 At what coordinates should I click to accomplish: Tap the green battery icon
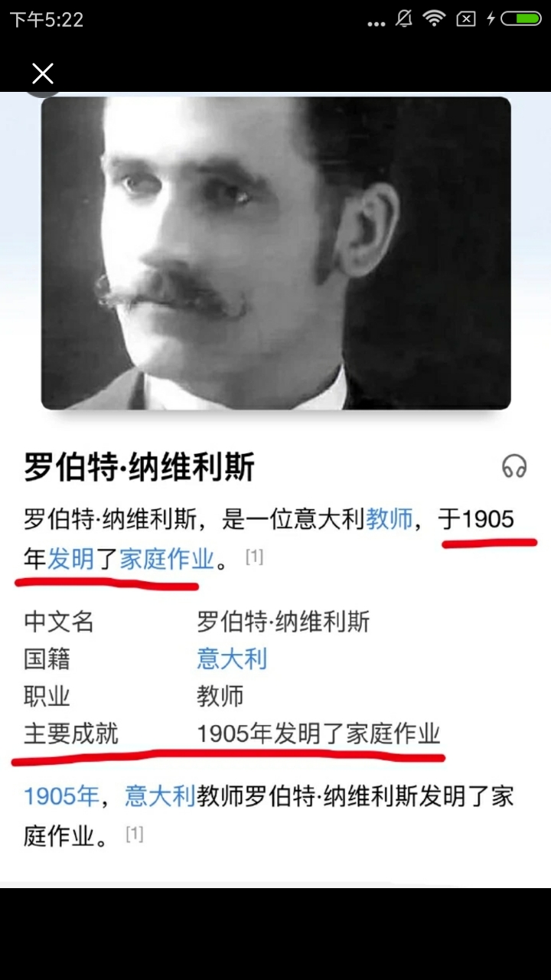(x=521, y=19)
